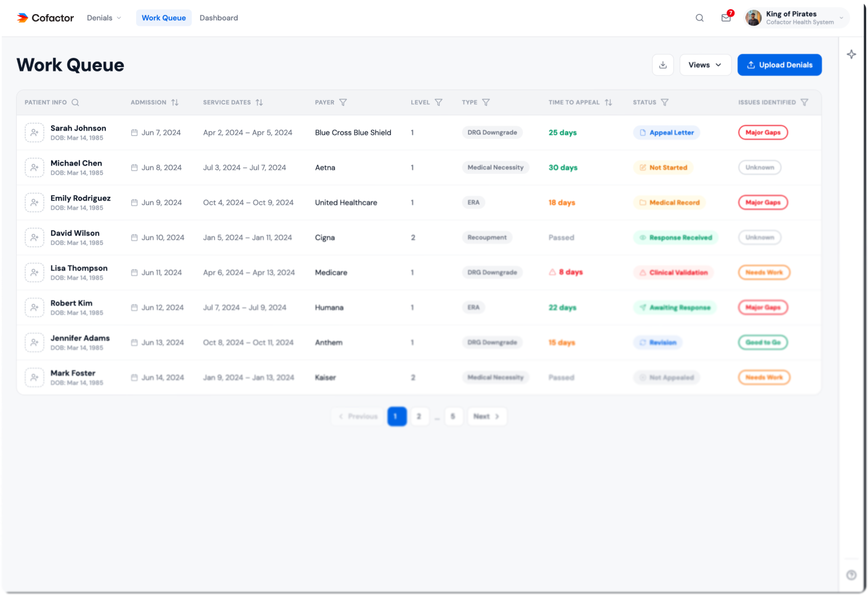
Task: Click the Next page button
Action: pyautogui.click(x=487, y=417)
